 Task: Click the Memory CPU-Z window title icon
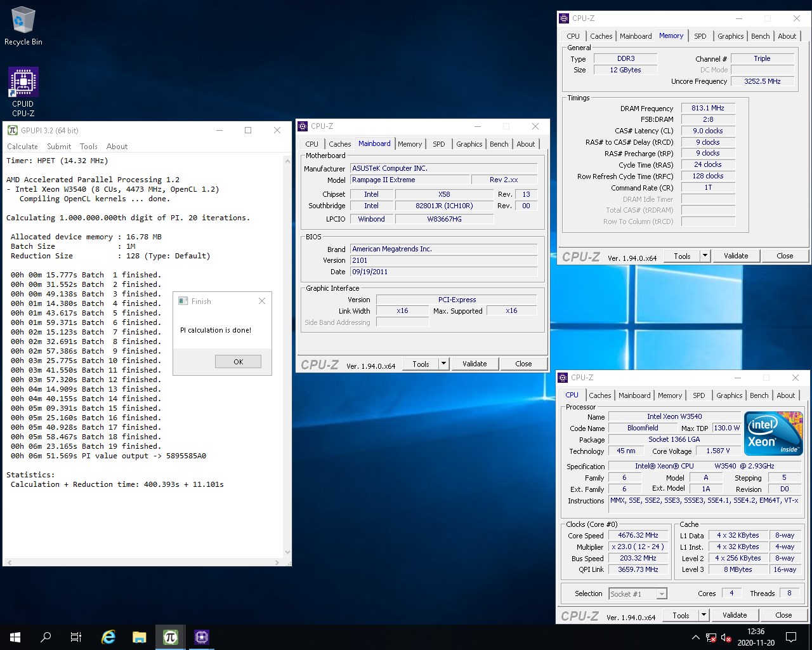[x=564, y=18]
